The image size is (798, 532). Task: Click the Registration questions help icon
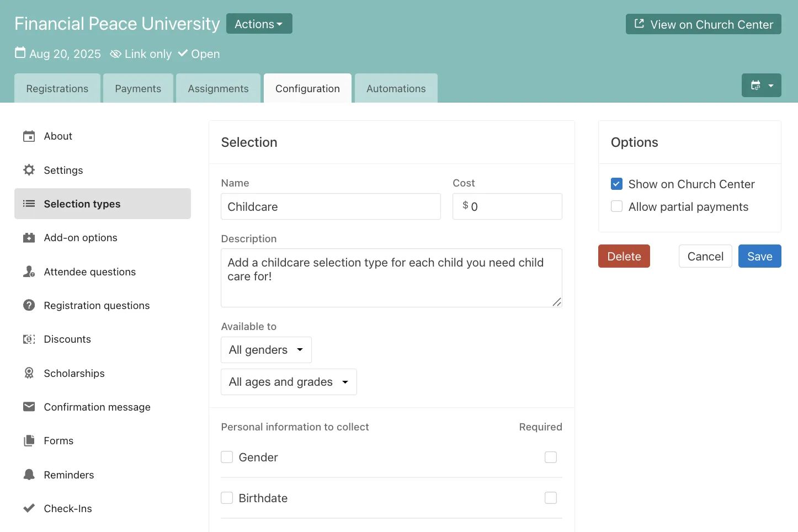click(x=29, y=305)
